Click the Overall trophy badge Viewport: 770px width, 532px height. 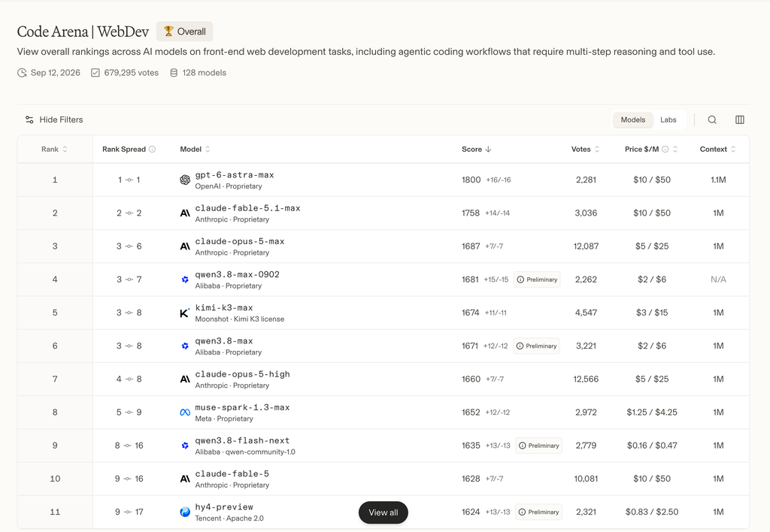coord(185,32)
